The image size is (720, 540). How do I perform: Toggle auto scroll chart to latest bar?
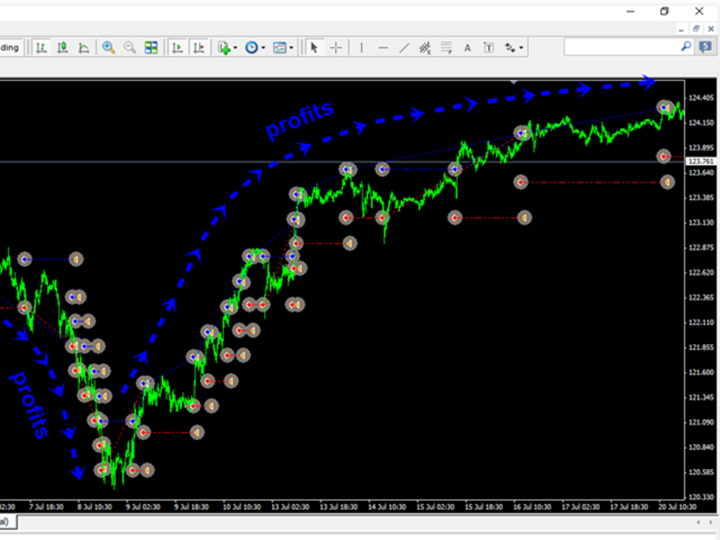(x=177, y=47)
